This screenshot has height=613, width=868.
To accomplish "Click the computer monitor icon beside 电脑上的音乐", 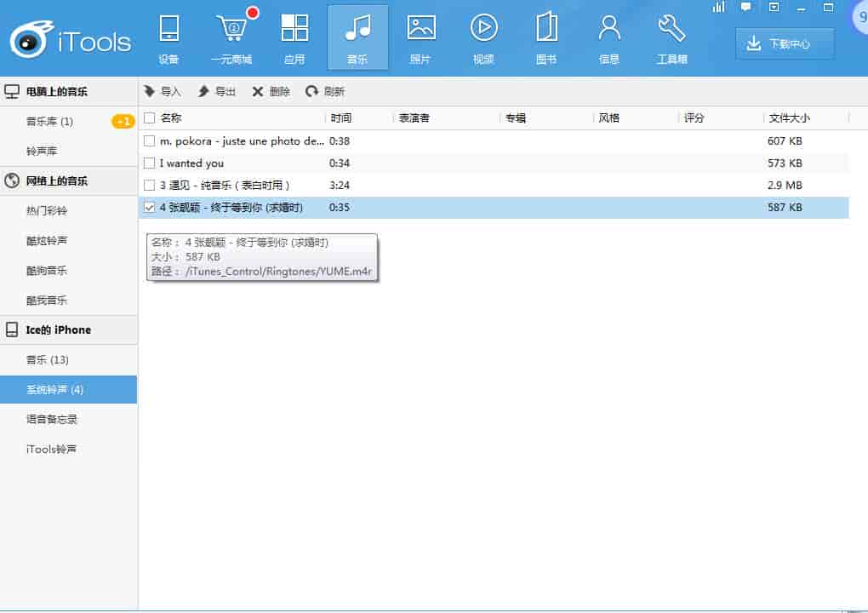I will tap(12, 91).
